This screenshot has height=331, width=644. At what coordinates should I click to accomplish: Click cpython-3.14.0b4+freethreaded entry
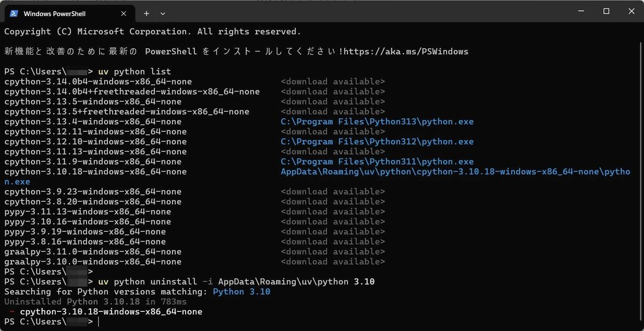(x=132, y=92)
